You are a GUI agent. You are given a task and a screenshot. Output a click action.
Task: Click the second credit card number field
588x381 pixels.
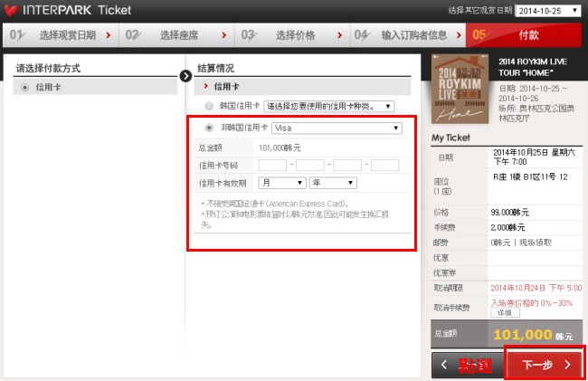click(310, 165)
